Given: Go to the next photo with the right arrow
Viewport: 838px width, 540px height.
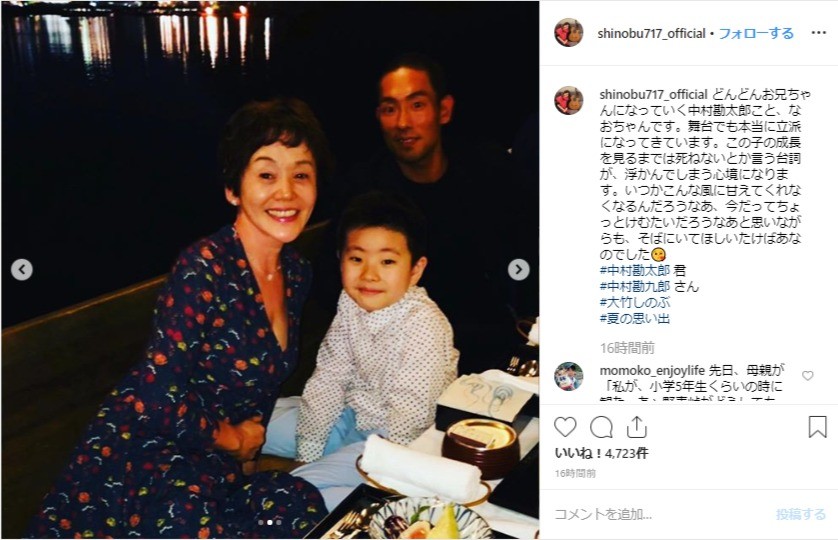Looking at the screenshot, I should 518,269.
